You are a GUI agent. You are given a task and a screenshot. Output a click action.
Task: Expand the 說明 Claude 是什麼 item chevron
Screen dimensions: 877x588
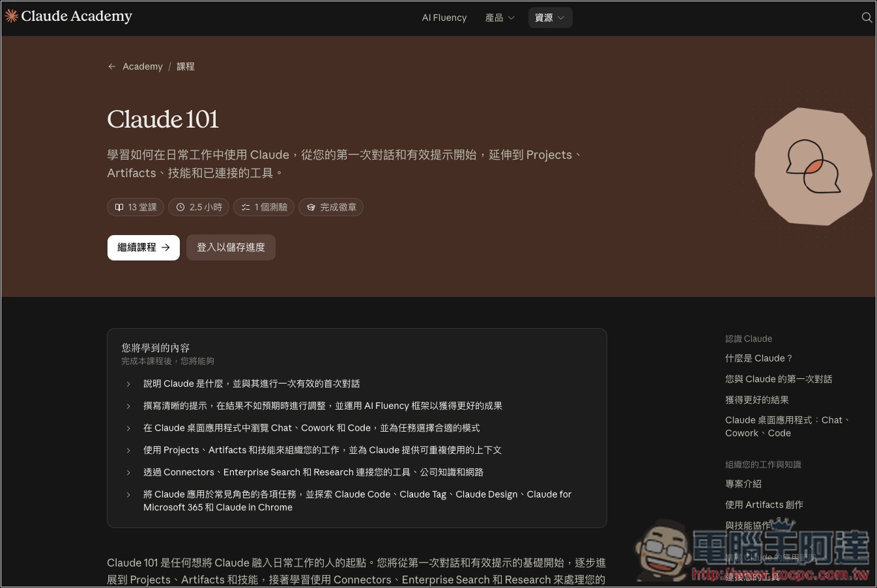(128, 384)
